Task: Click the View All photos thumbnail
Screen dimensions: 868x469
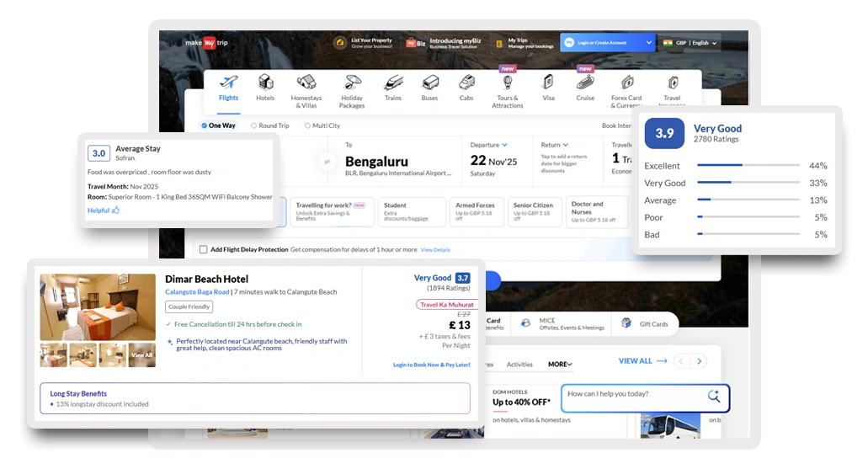Action: click(x=142, y=355)
